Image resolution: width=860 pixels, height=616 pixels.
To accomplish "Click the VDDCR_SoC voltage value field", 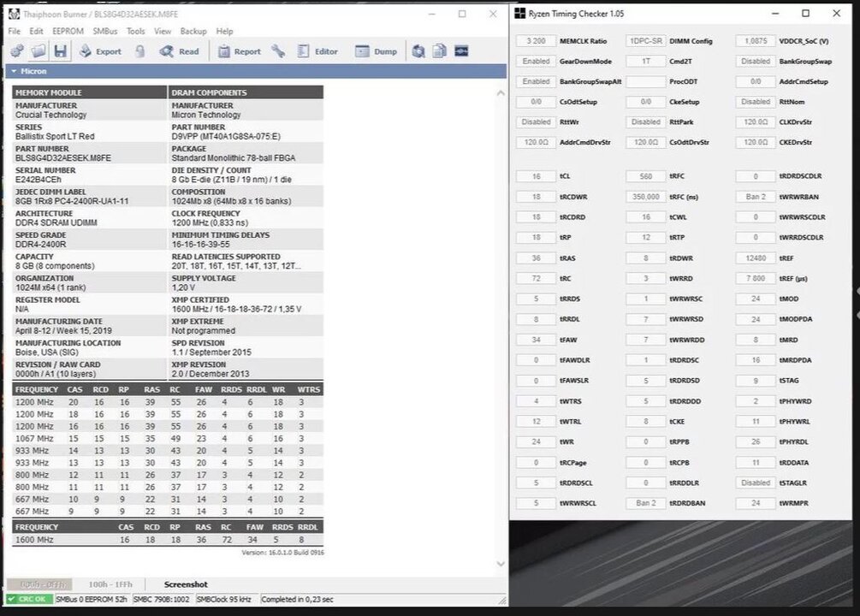I will (756, 41).
